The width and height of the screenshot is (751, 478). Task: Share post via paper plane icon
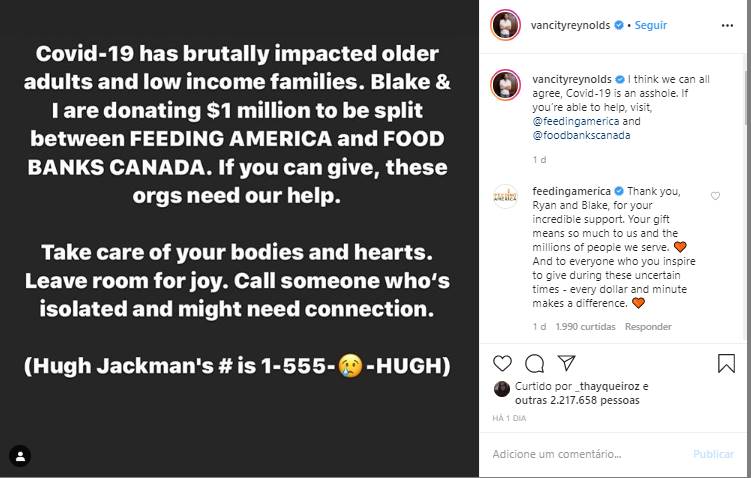click(x=565, y=363)
